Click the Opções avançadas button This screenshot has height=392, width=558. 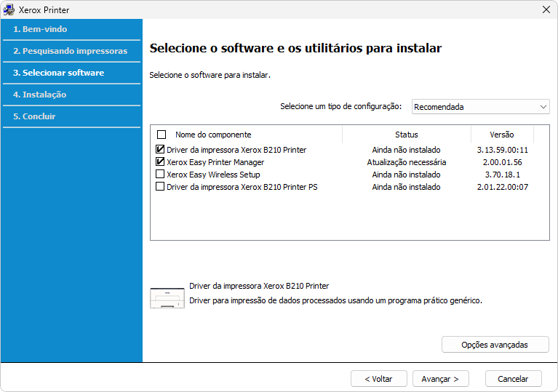coord(495,345)
